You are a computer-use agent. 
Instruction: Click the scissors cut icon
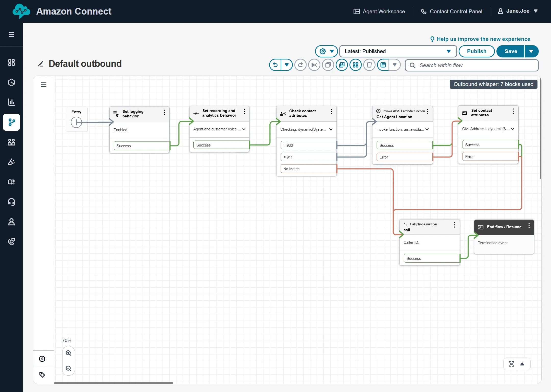(x=314, y=65)
